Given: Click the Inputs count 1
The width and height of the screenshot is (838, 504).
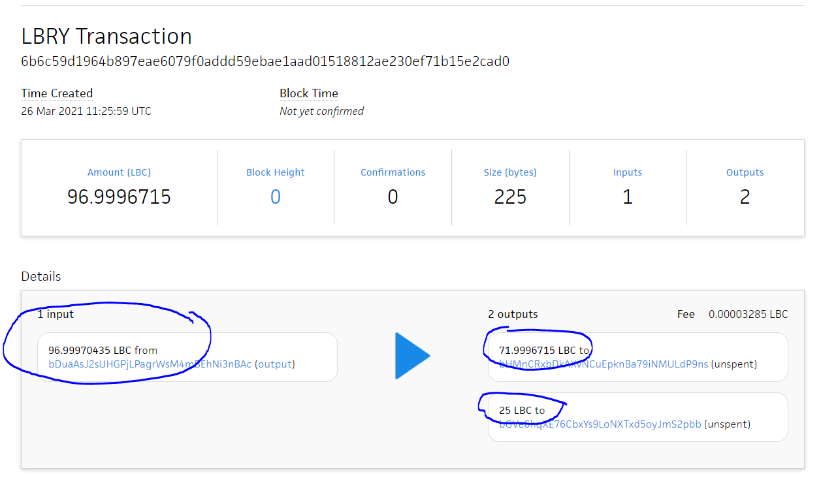Looking at the screenshot, I should [628, 197].
